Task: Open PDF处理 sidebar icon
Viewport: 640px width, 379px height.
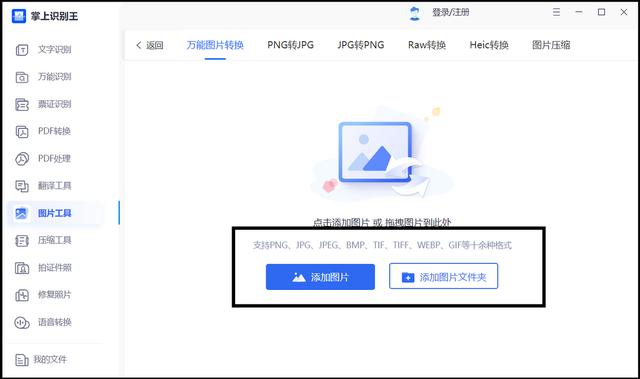Action: [22, 159]
